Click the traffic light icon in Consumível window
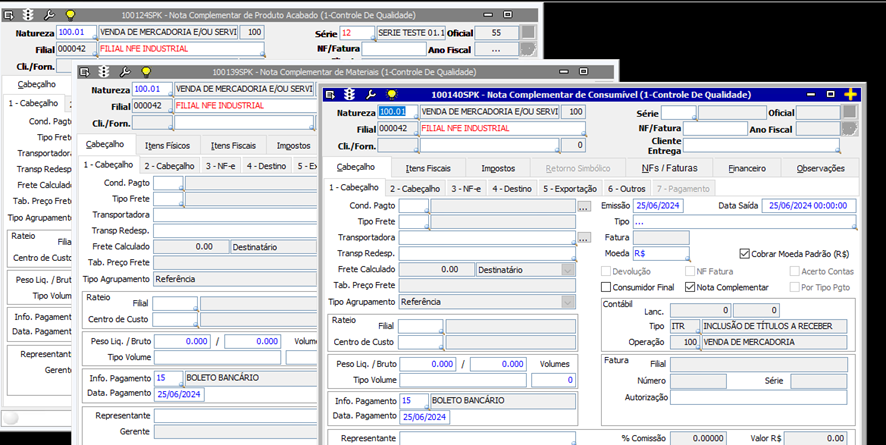 [350, 94]
